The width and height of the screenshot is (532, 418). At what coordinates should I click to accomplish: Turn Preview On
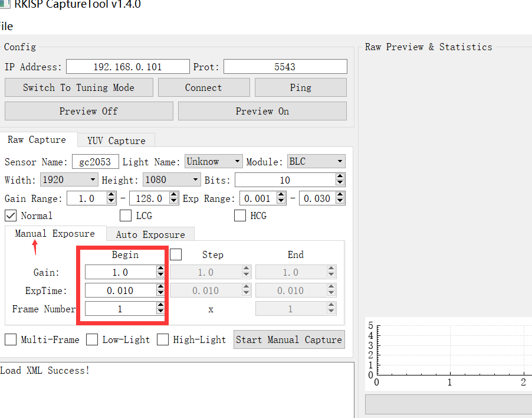click(262, 111)
